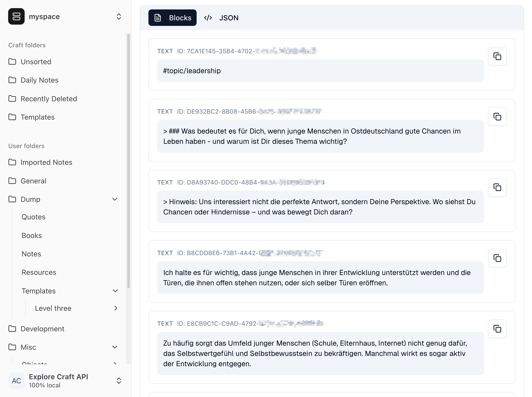This screenshot has width=532, height=397.
Task: Copy the block about Selbstwertgefühl
Action: [x=497, y=329]
